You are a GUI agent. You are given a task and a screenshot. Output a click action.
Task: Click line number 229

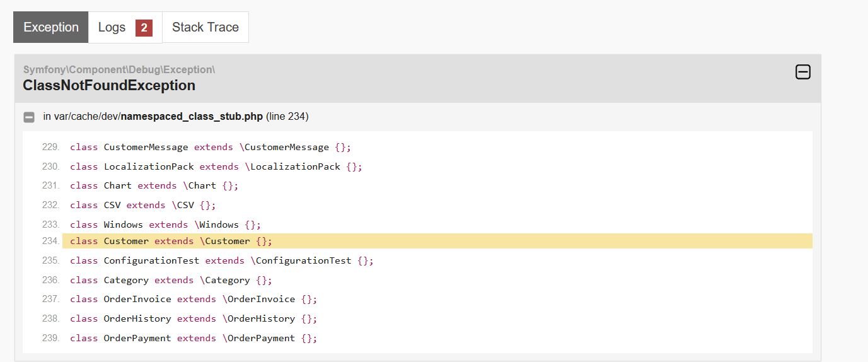tap(50, 147)
